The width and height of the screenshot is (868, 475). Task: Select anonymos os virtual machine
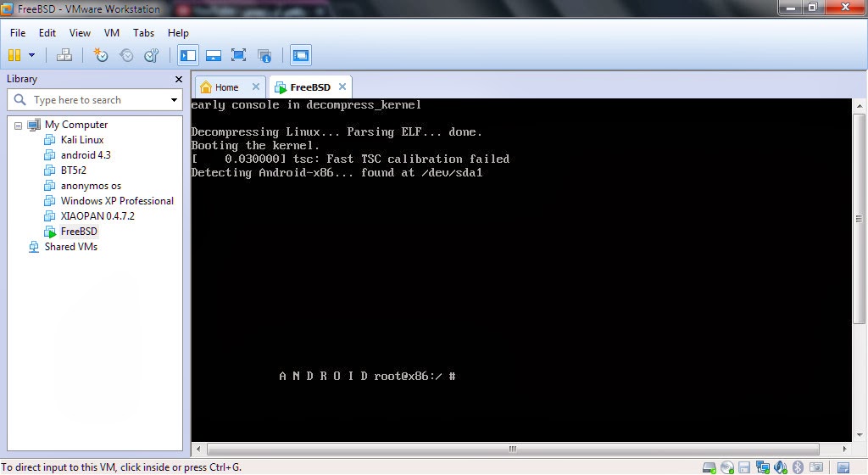pyautogui.click(x=91, y=186)
